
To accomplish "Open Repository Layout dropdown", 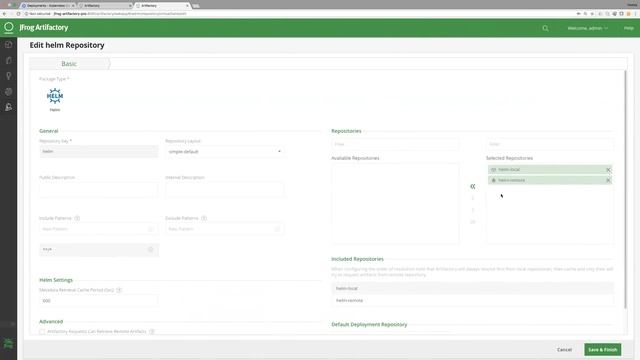I will click(x=225, y=151).
